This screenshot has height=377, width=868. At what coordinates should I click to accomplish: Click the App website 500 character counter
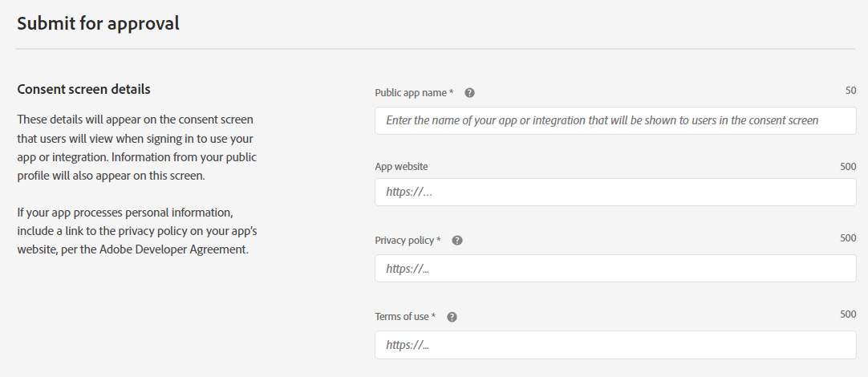coord(848,167)
